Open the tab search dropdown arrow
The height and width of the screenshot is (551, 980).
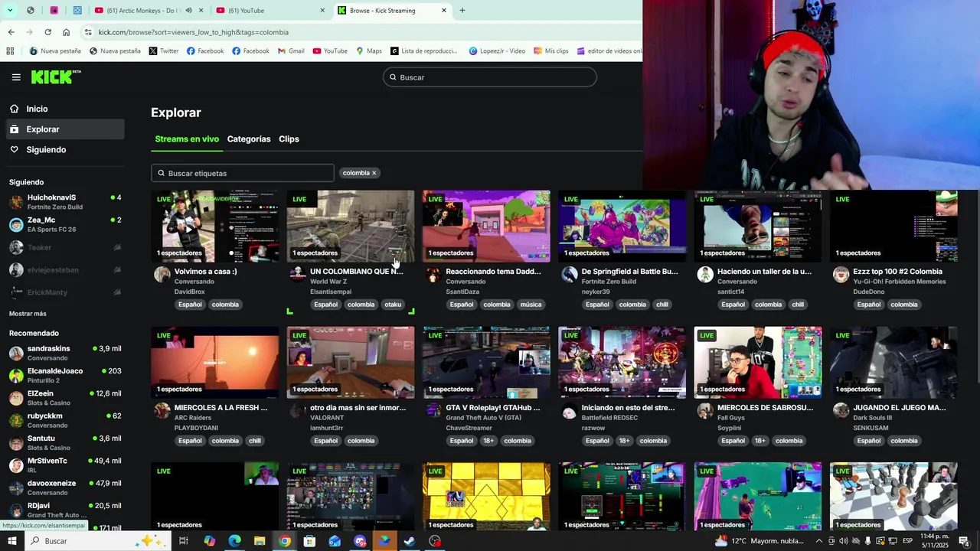point(9,11)
